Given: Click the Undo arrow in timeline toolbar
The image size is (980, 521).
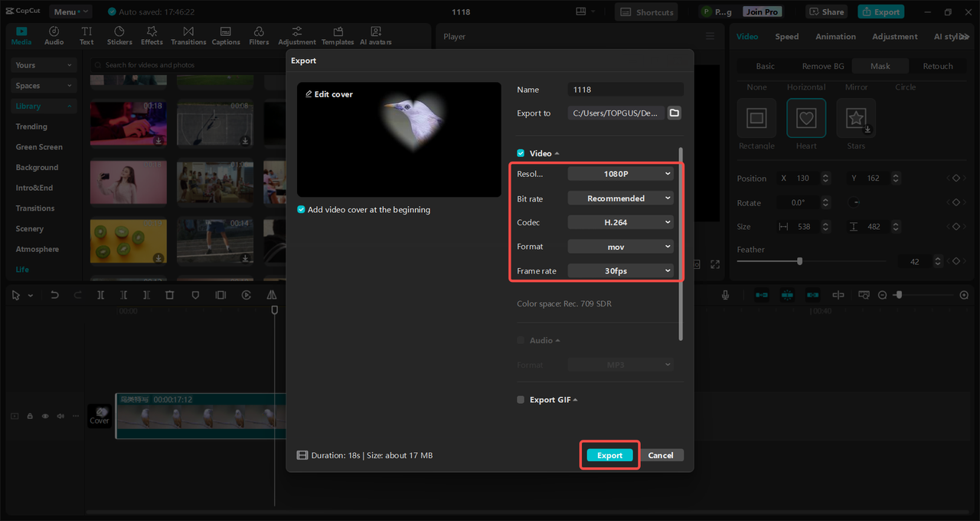Looking at the screenshot, I should pos(54,295).
